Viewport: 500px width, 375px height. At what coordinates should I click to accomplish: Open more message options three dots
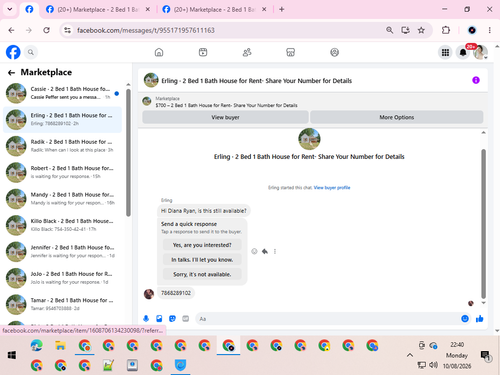(x=275, y=251)
